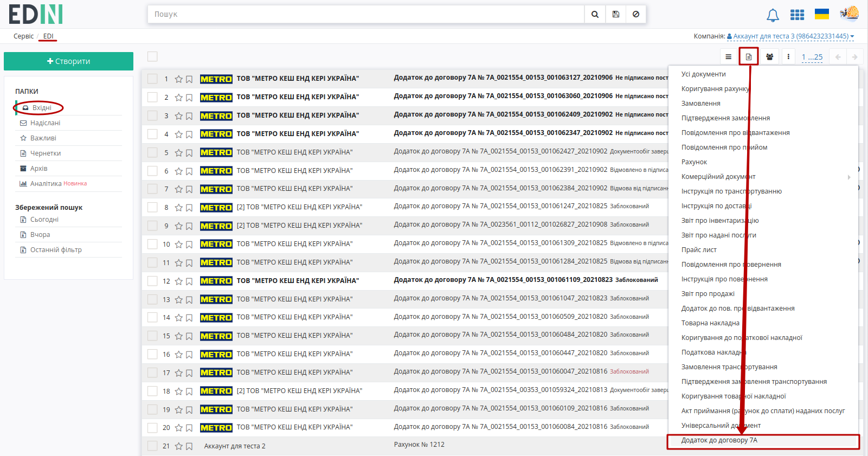Apply saved search Сьогодні
This screenshot has width=868, height=456.
tap(44, 220)
